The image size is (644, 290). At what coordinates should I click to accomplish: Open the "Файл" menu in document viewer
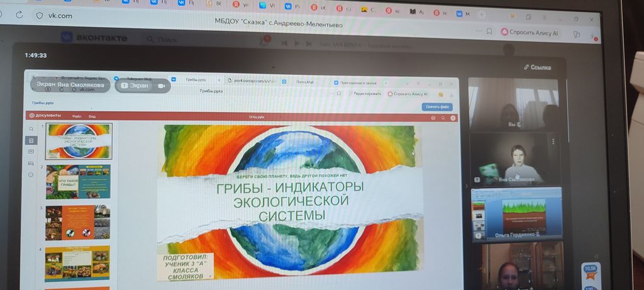pyautogui.click(x=76, y=116)
